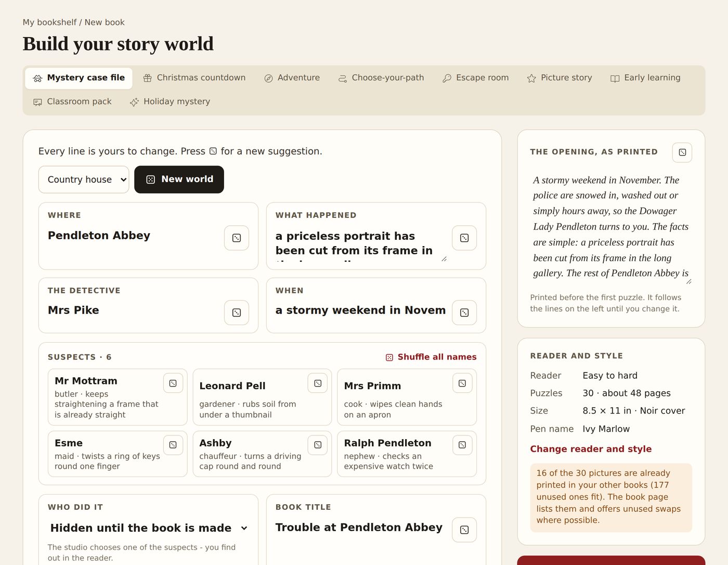The image size is (728, 565).
Task: Switch to Holiday mystery tab
Action: (x=170, y=102)
